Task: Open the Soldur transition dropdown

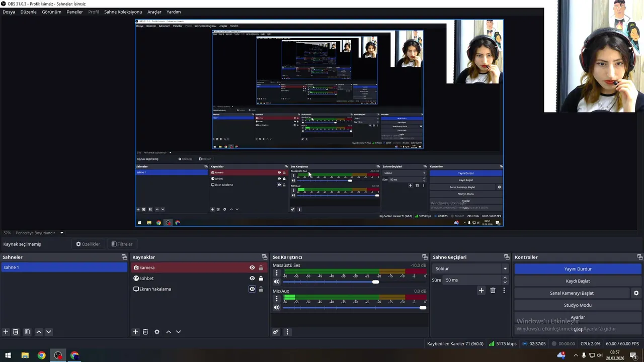Action: (x=470, y=268)
